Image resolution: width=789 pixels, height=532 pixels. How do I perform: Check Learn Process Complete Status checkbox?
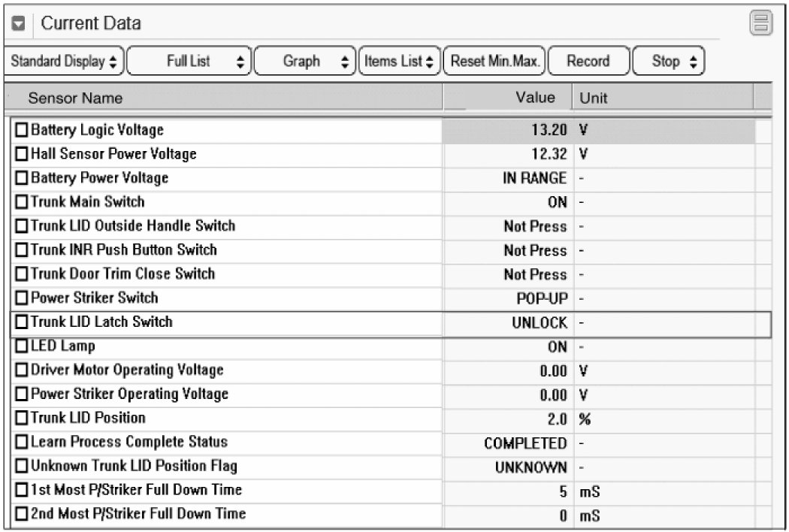(22, 443)
